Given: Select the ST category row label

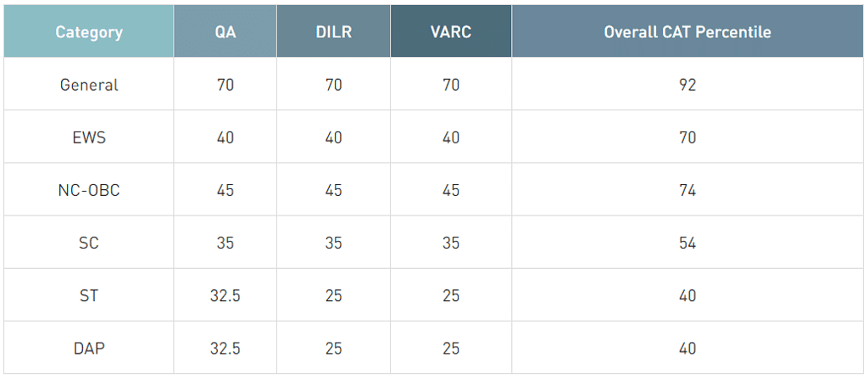Looking at the screenshot, I should tap(89, 295).
